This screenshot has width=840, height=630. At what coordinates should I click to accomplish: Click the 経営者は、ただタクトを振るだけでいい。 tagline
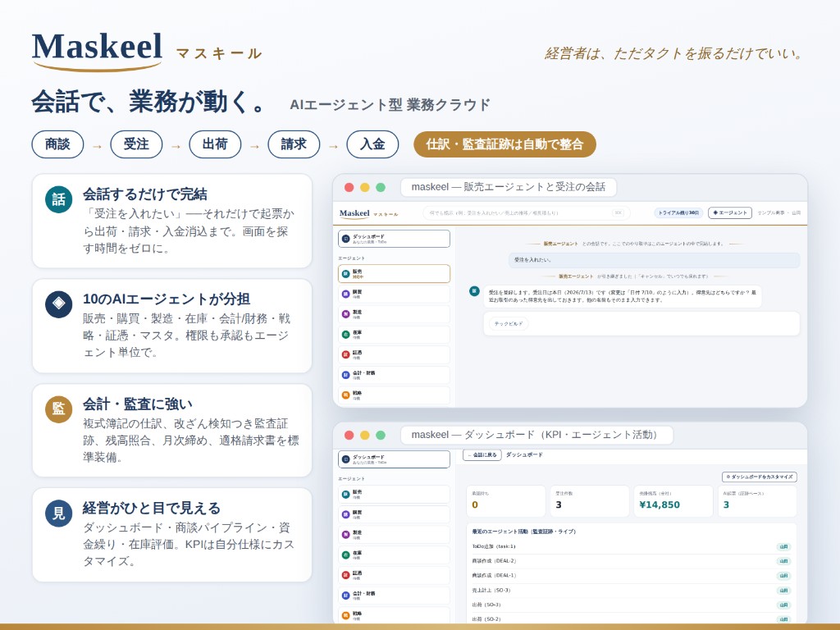pos(673,53)
